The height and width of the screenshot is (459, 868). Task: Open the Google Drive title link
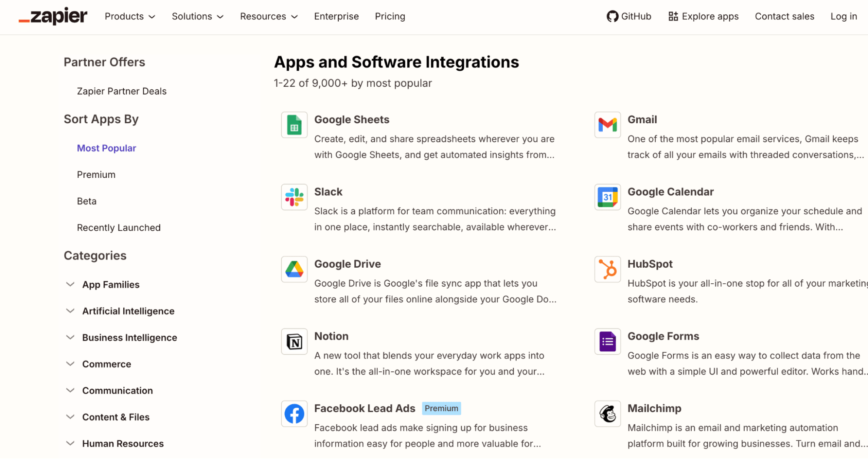pos(347,264)
